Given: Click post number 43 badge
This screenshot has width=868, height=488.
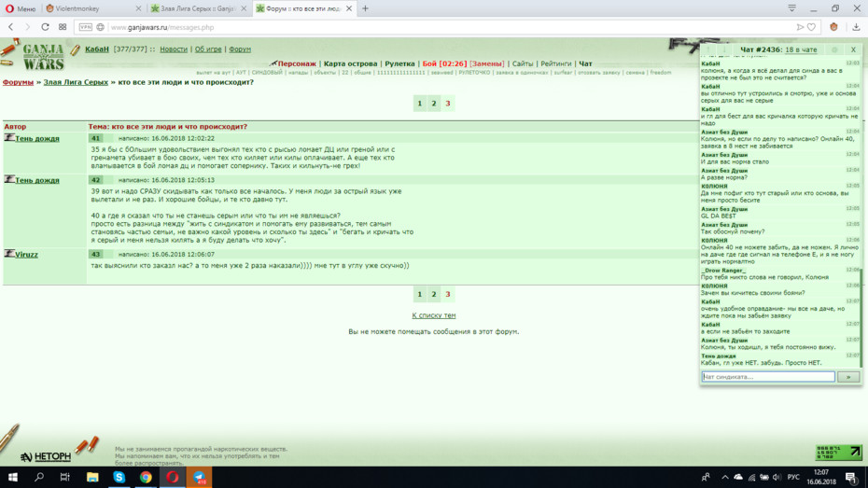Looking at the screenshot, I should click(96, 254).
